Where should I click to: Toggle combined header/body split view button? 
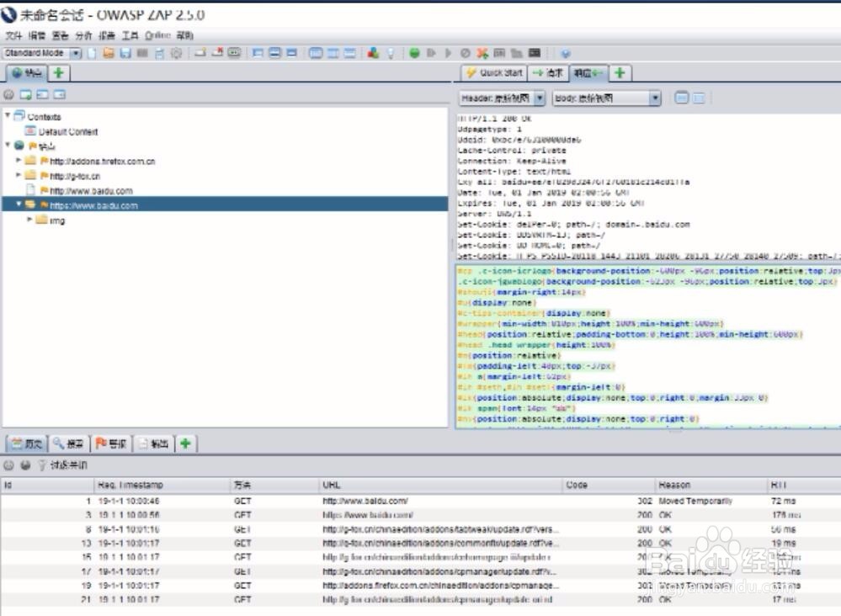tap(681, 98)
